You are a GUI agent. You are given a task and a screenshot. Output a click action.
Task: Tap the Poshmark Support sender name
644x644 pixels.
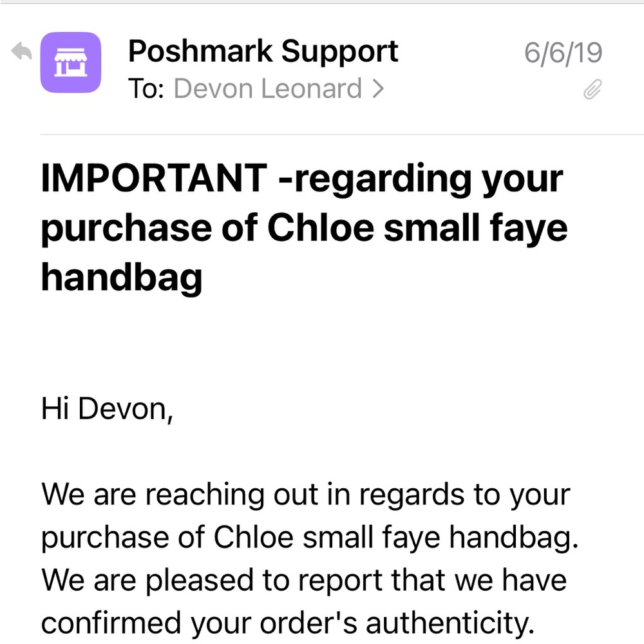click(263, 52)
